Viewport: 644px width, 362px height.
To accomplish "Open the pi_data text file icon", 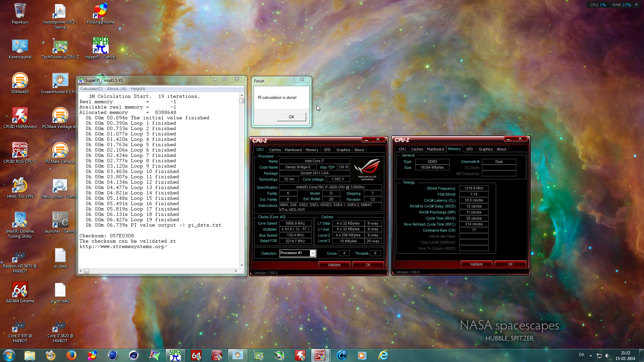I will pyautogui.click(x=60, y=257).
